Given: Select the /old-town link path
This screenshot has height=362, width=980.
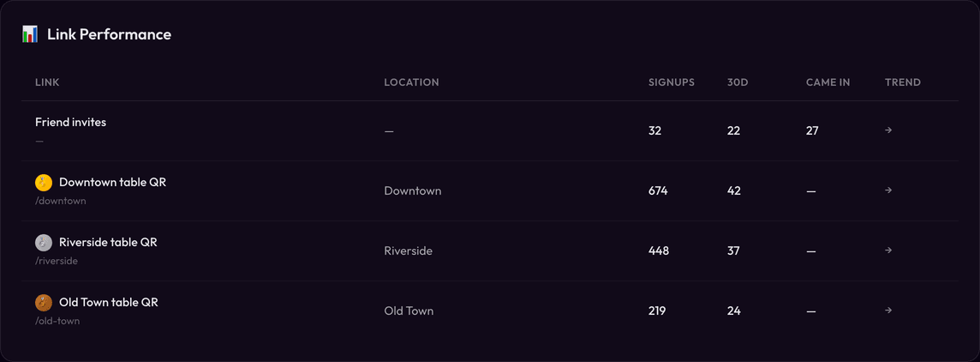Looking at the screenshot, I should tap(57, 322).
